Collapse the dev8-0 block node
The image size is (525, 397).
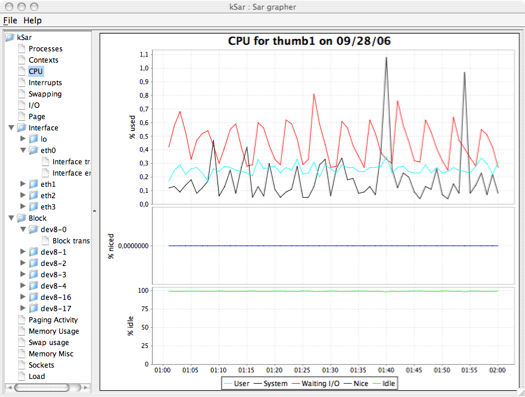[23, 229]
